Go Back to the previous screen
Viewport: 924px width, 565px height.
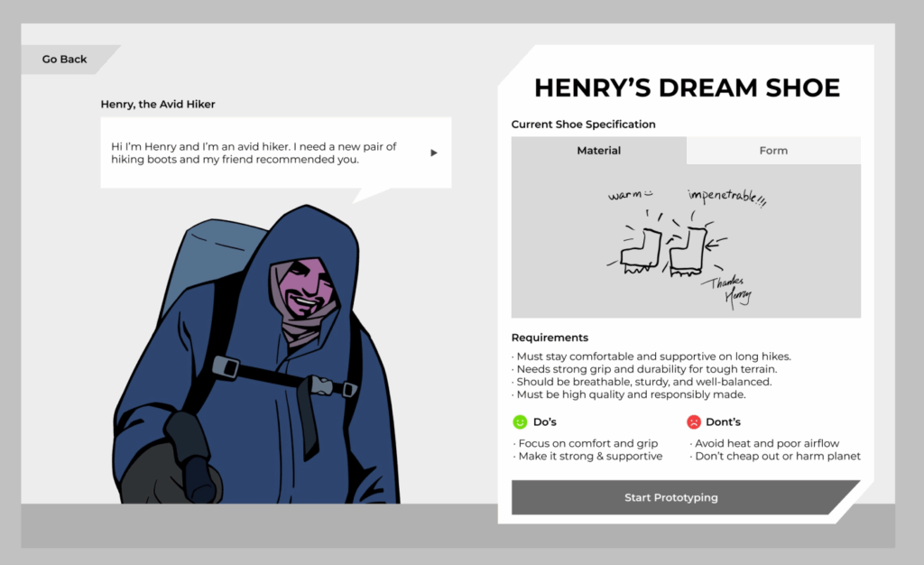click(65, 60)
